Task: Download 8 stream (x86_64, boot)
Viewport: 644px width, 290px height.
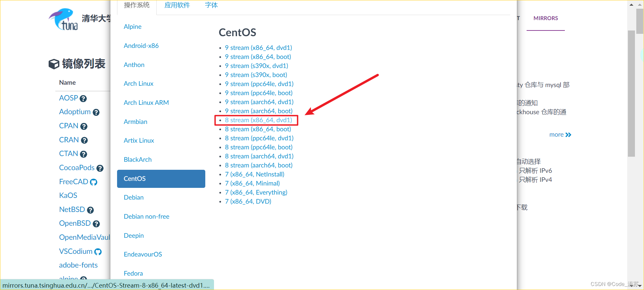Action: coord(258,129)
